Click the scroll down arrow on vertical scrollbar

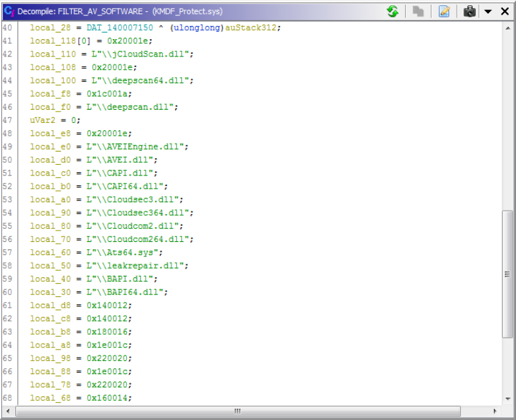point(507,399)
